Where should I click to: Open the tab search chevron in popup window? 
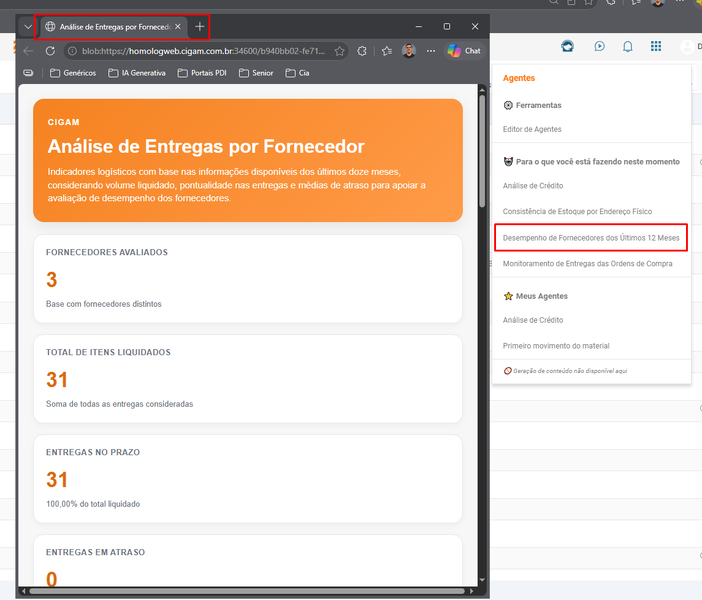28,27
